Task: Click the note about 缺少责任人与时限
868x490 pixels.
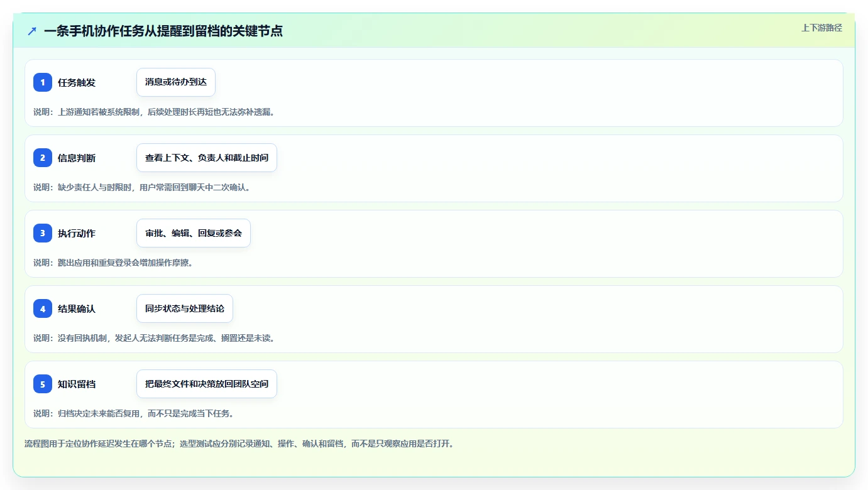Action: point(143,187)
